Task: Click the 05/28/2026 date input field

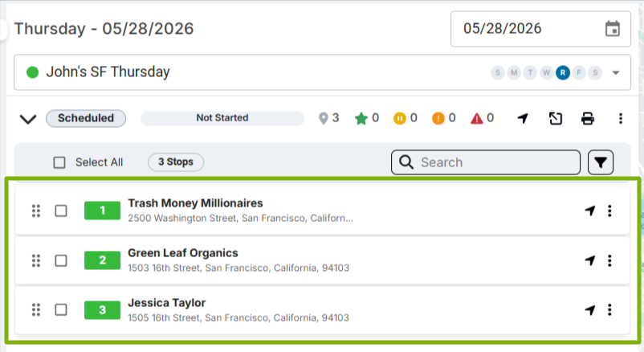Action: [540, 29]
